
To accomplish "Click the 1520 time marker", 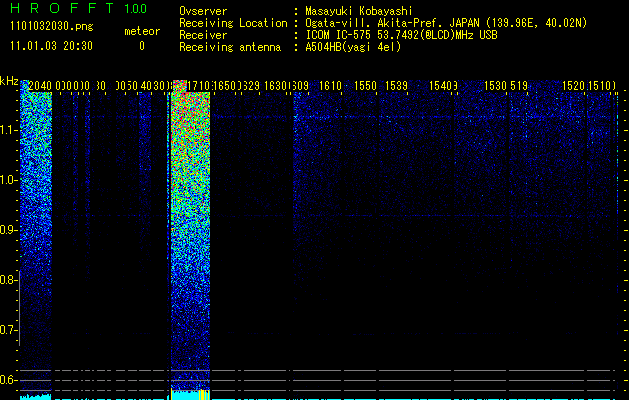I will click(x=573, y=86).
